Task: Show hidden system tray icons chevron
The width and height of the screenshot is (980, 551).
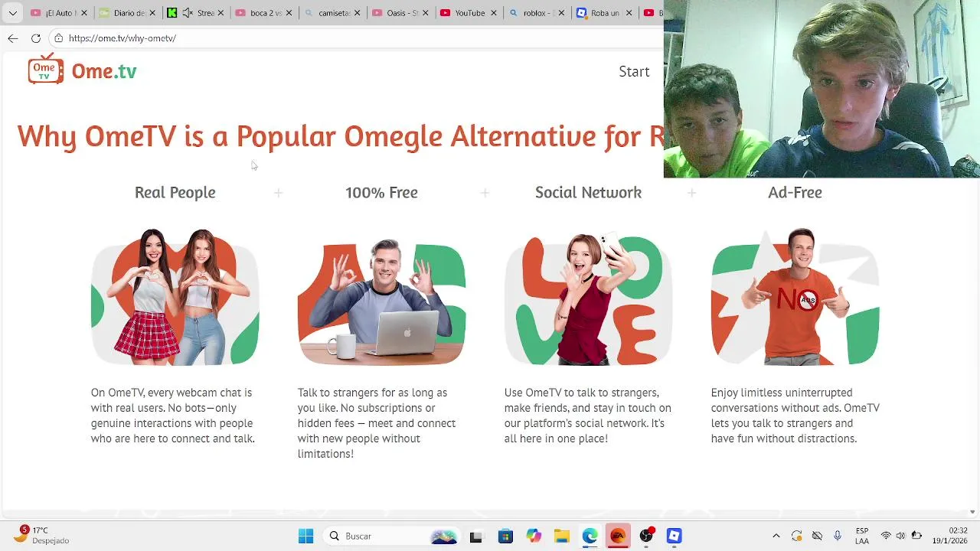Action: (x=776, y=536)
